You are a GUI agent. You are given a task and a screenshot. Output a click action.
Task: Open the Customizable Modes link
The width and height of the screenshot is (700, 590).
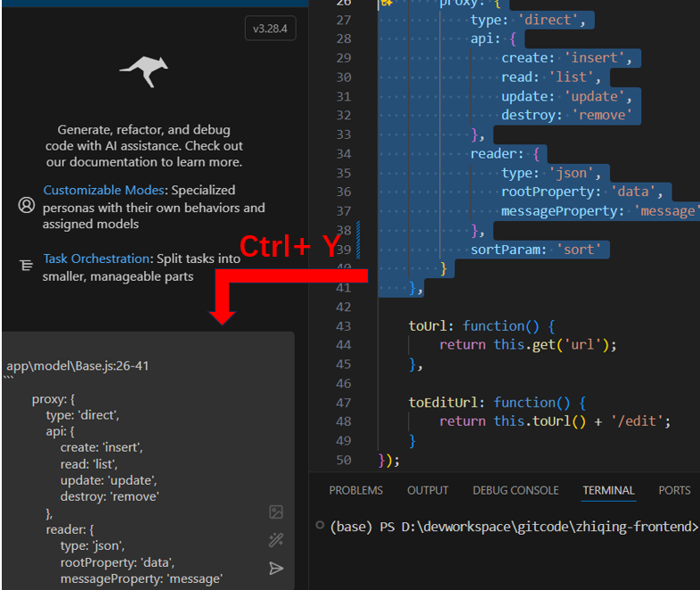coord(103,190)
